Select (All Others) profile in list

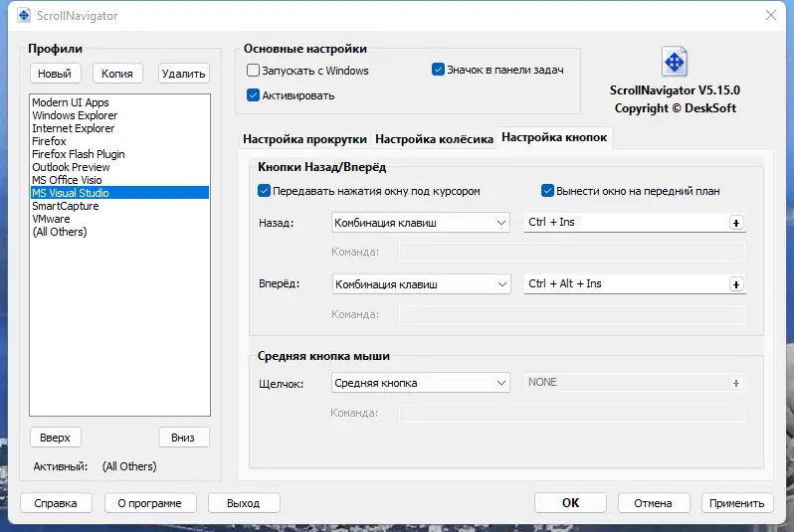[x=119, y=232]
